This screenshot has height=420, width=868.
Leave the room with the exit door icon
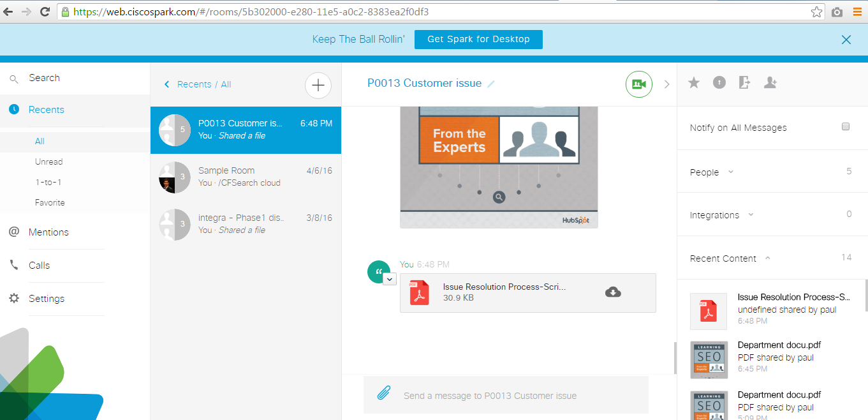pyautogui.click(x=744, y=82)
